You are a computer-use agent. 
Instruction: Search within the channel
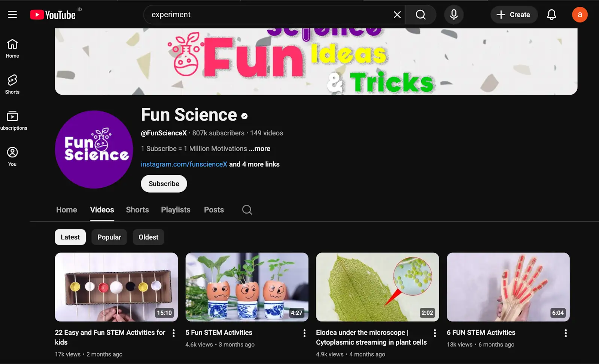click(x=247, y=210)
